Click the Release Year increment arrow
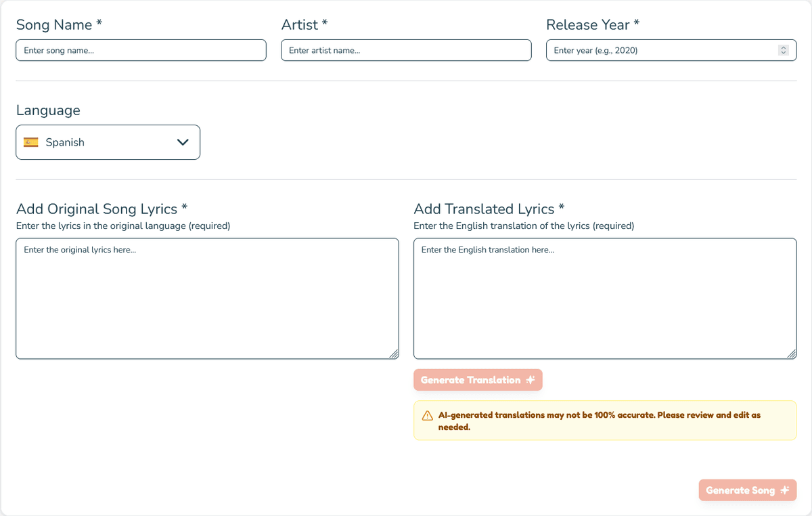 pyautogui.click(x=784, y=47)
